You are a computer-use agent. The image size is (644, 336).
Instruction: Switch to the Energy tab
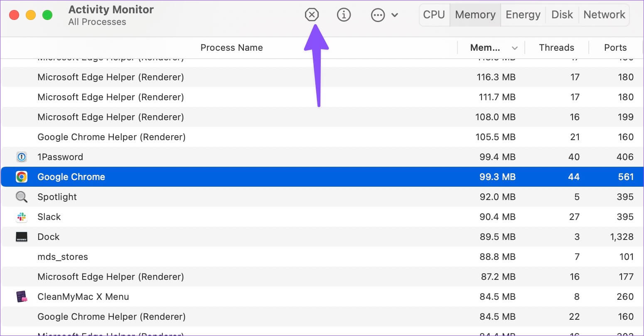523,15
